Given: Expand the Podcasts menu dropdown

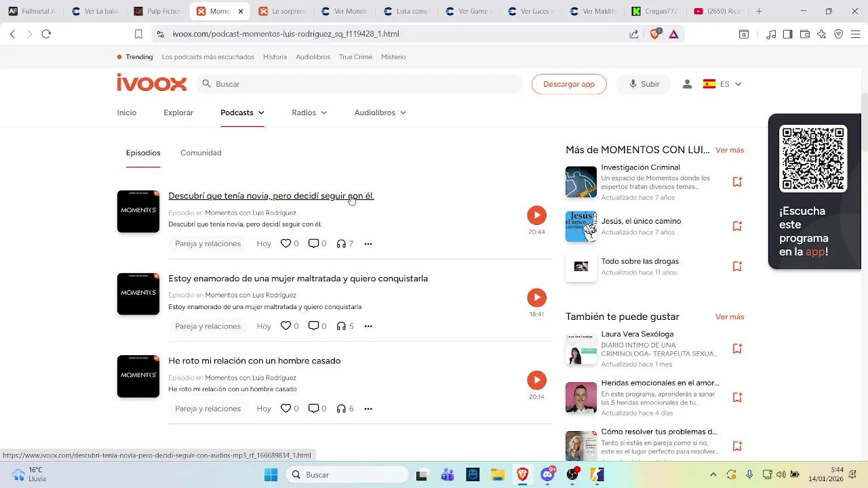Looking at the screenshot, I should (242, 113).
